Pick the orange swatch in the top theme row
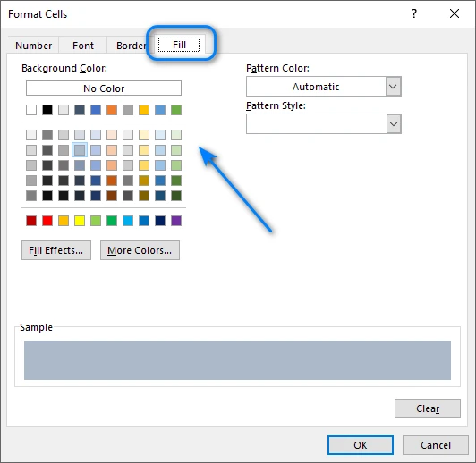The image size is (476, 463). pyautogui.click(x=112, y=110)
